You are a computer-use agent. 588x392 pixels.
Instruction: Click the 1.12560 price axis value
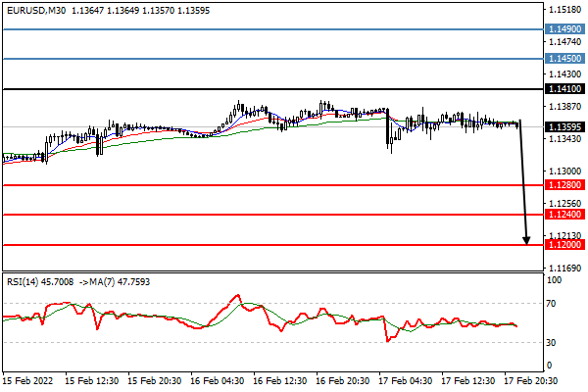[x=564, y=203]
